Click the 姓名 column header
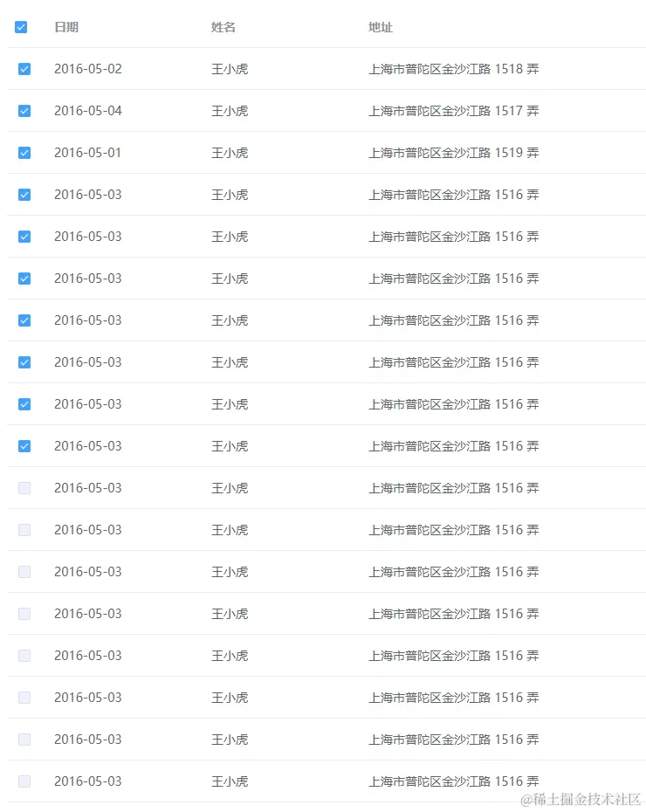 tap(223, 27)
